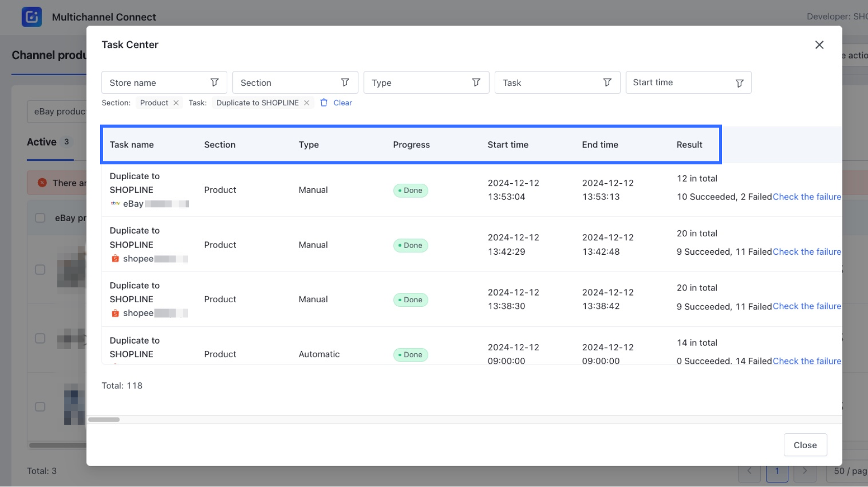Viewport: 868px width, 487px height.
Task: Click the horizontal scrollbar in Task Center
Action: point(104,420)
